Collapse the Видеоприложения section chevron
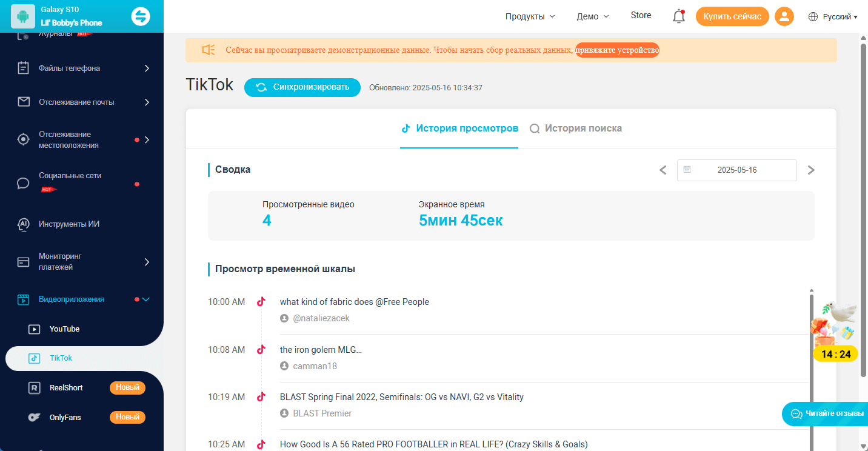 click(145, 299)
